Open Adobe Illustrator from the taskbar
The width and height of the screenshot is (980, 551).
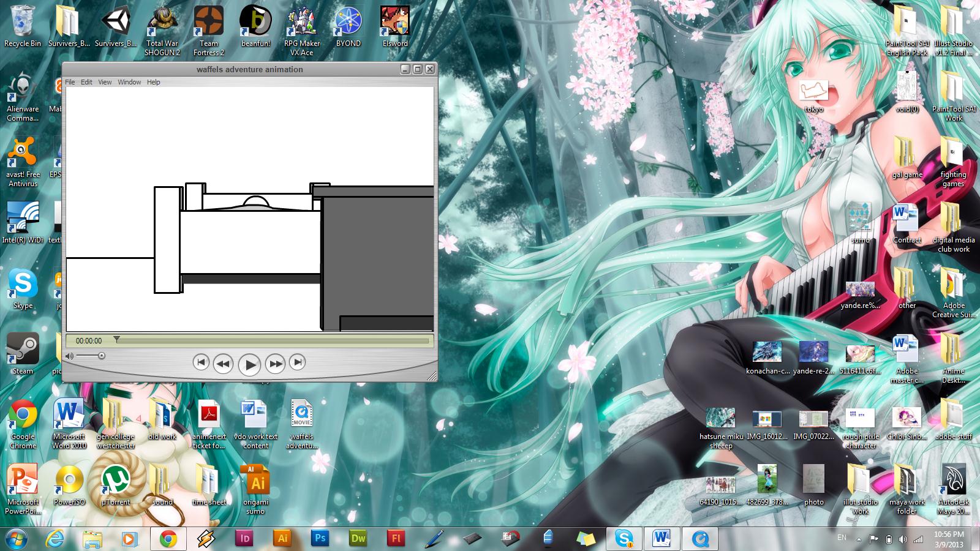coord(282,539)
